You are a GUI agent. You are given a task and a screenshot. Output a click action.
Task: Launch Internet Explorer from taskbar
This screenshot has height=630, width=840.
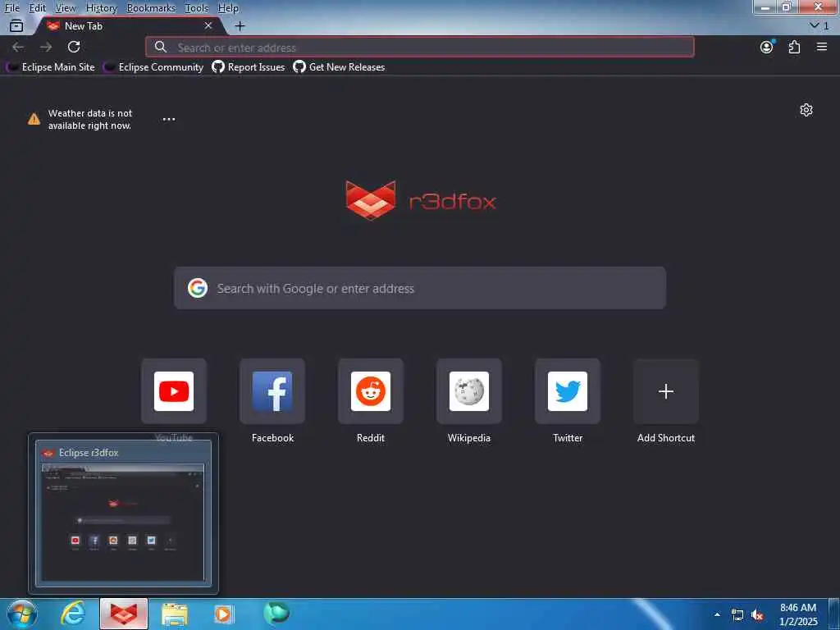pos(73,614)
